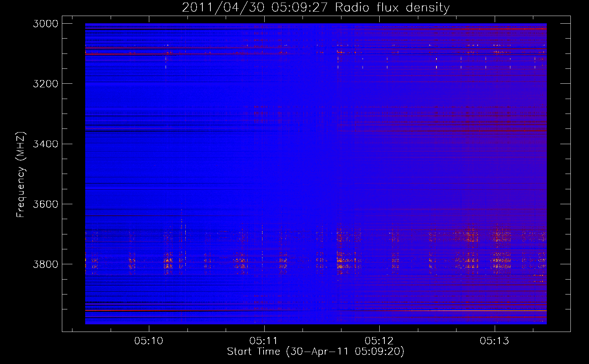Select the 3000 frequency tick label
The image size is (589, 364).
pyautogui.click(x=46, y=24)
